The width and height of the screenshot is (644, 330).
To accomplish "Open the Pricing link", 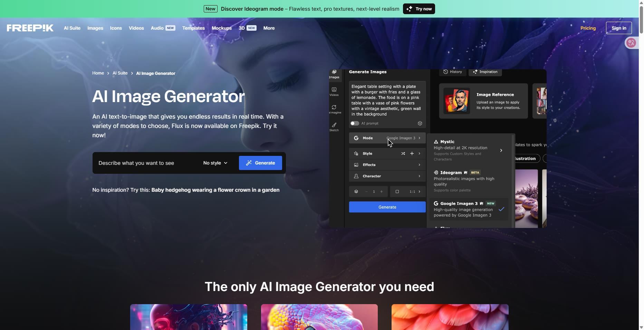I will (x=588, y=28).
